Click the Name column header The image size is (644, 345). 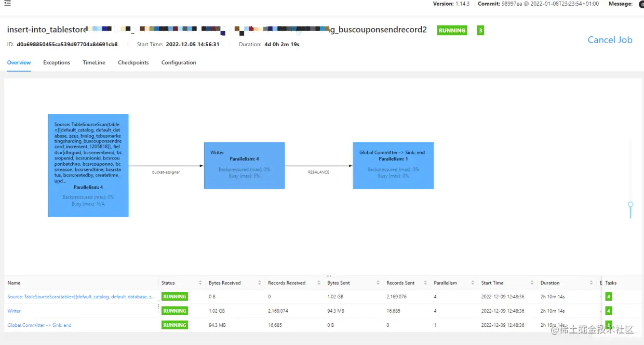[14, 283]
